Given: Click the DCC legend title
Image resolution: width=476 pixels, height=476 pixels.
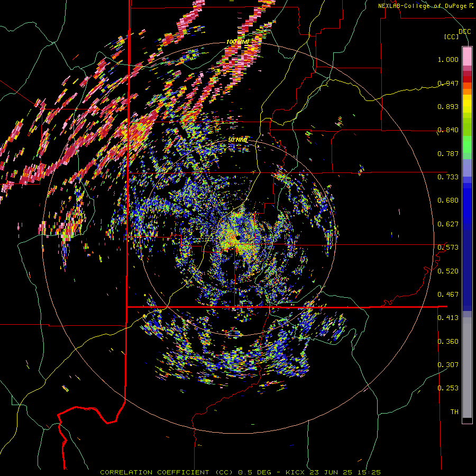Looking at the screenshot, I should [464, 32].
